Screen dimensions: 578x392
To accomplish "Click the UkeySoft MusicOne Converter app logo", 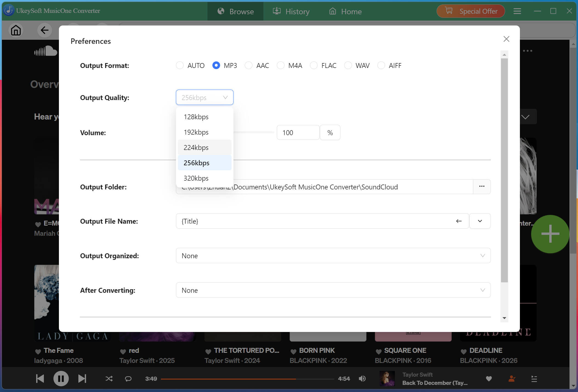I will [x=9, y=10].
